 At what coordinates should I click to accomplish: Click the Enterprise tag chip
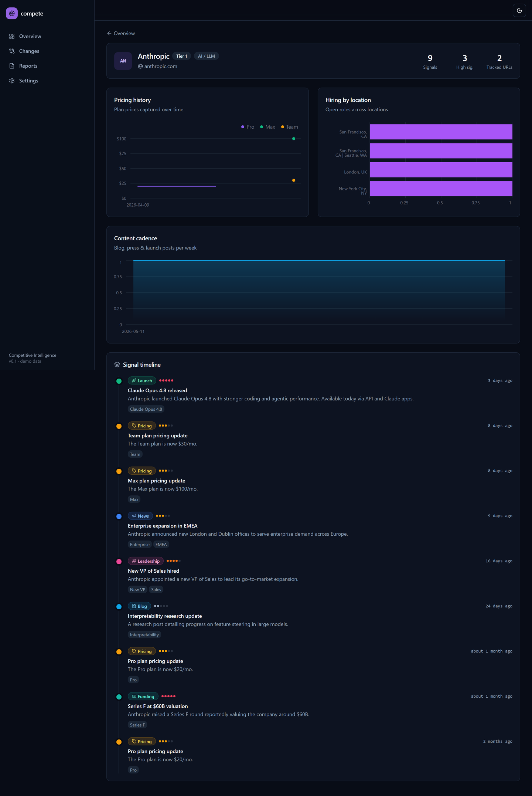(140, 545)
